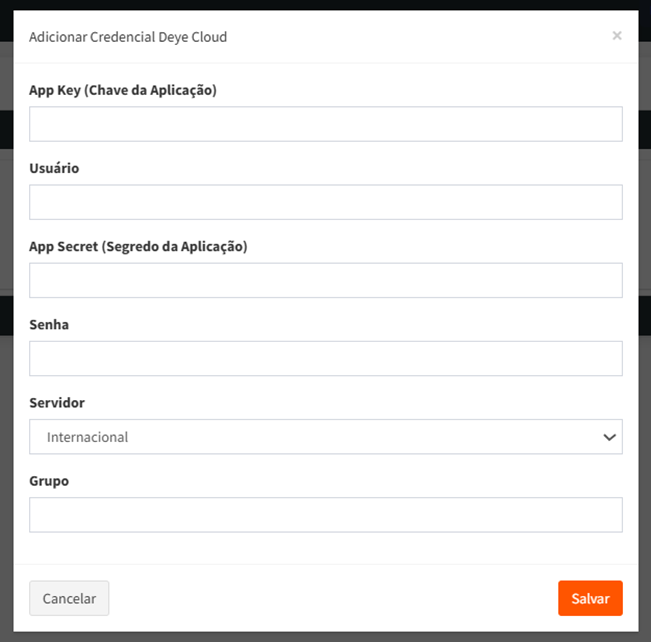Click the App Key input field
The height and width of the screenshot is (642, 651).
click(x=325, y=124)
